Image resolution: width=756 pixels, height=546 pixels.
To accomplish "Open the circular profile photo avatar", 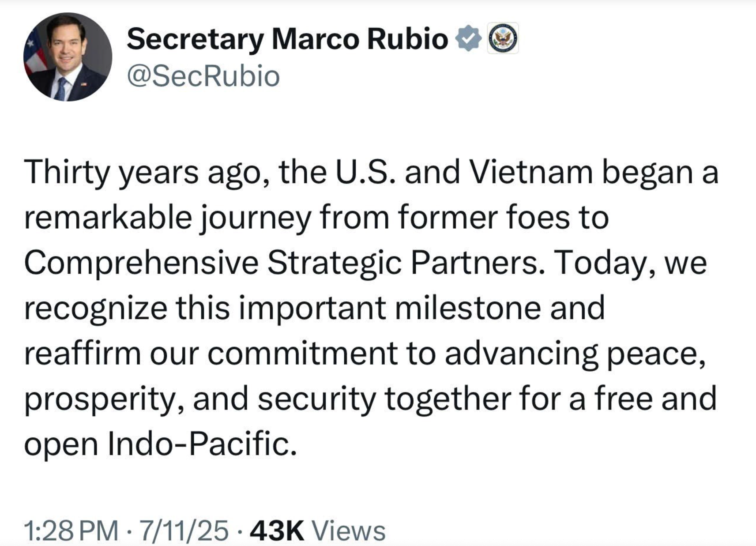I will click(68, 57).
